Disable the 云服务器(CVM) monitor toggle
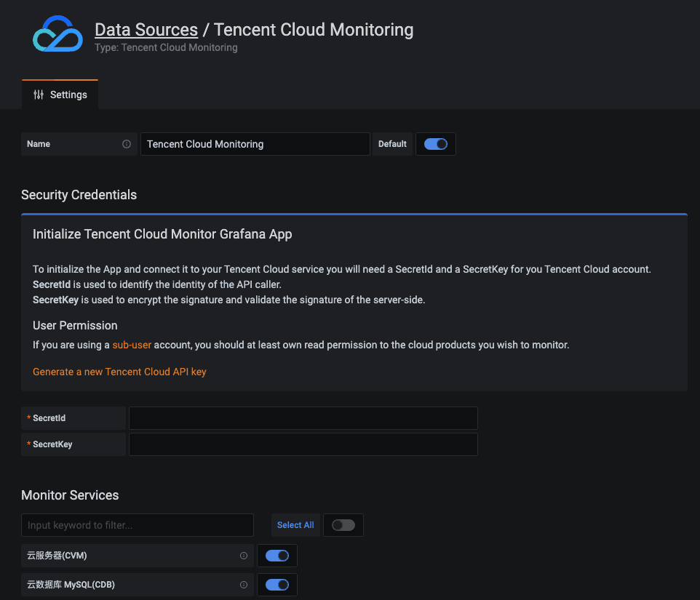This screenshot has width=700, height=600. 277,556
